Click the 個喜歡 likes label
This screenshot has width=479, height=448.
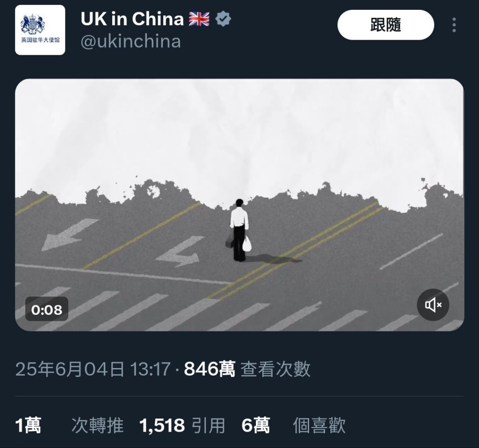coord(319,425)
